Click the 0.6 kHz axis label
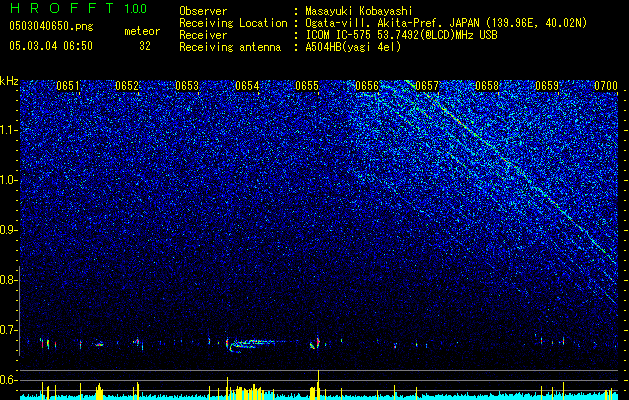The width and height of the screenshot is (629, 400). coord(8,380)
